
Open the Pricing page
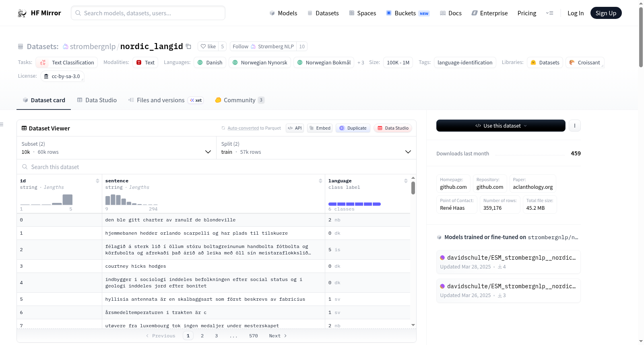527,13
